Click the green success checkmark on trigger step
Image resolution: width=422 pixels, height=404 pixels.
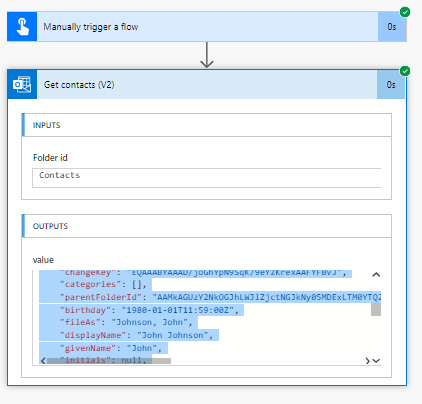[405, 12]
